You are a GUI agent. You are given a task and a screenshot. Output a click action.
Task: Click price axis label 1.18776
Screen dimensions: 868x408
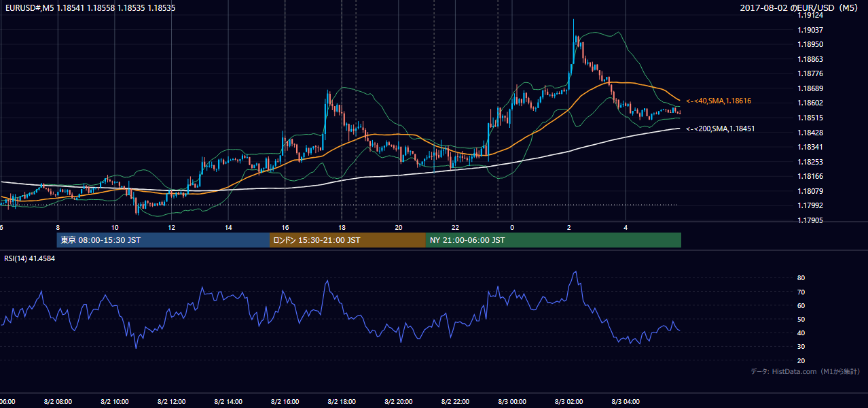tap(810, 73)
